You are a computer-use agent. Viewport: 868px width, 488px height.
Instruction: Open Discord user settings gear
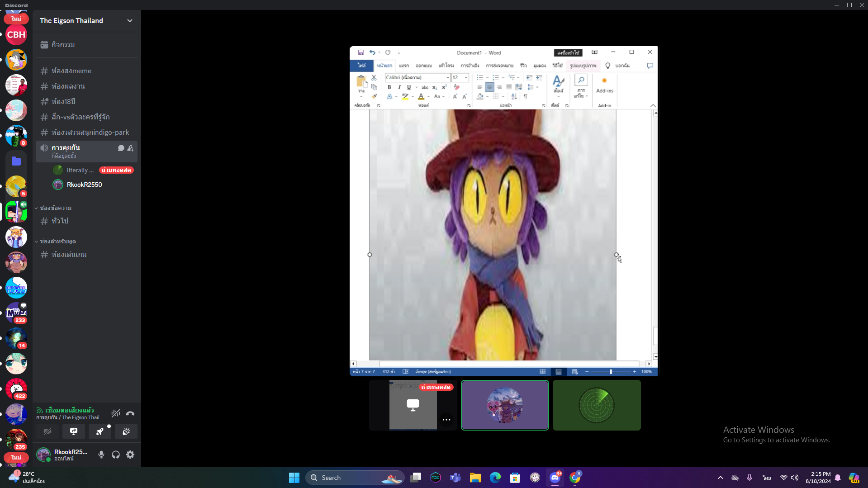point(130,455)
